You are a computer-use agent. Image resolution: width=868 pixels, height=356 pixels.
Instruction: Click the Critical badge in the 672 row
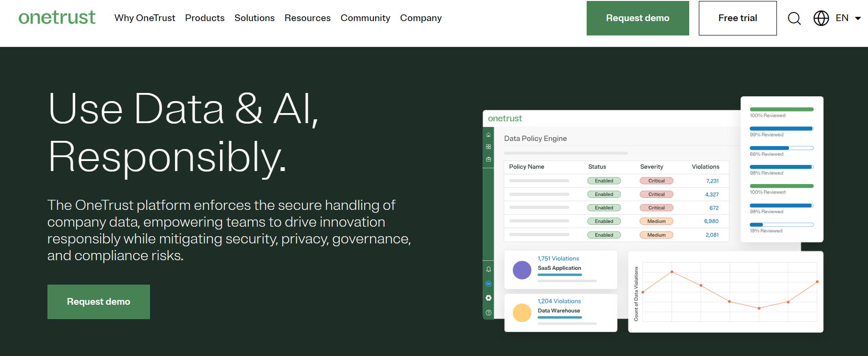[657, 208]
